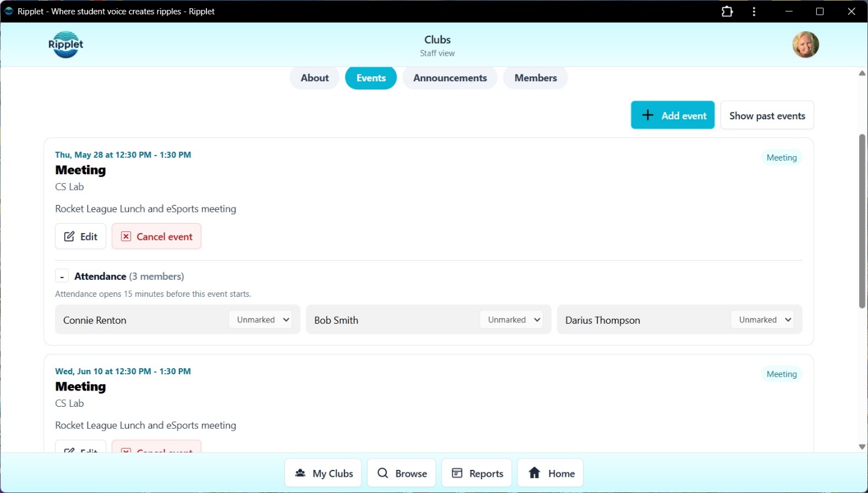The width and height of the screenshot is (868, 493).
Task: Collapse the Attendance section
Action: coord(62,276)
